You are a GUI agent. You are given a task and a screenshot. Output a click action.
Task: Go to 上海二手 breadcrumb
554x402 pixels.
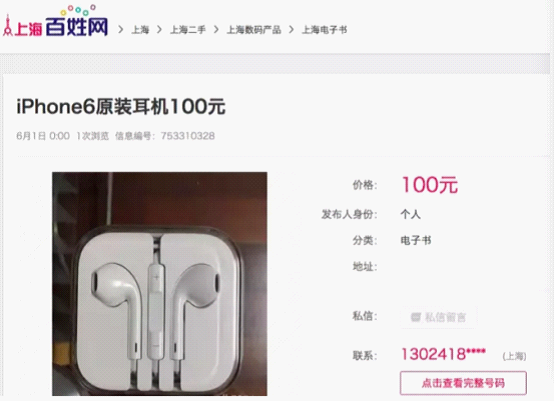(x=188, y=30)
